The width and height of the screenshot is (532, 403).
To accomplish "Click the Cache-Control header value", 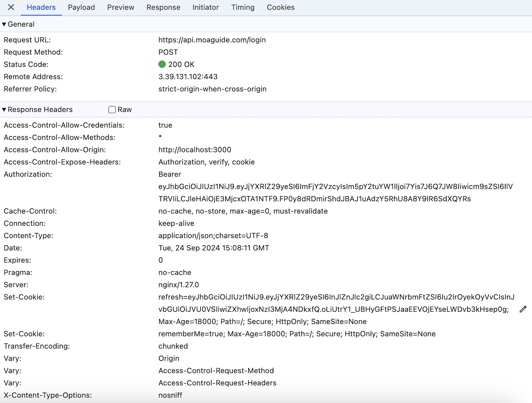I will (x=243, y=211).
